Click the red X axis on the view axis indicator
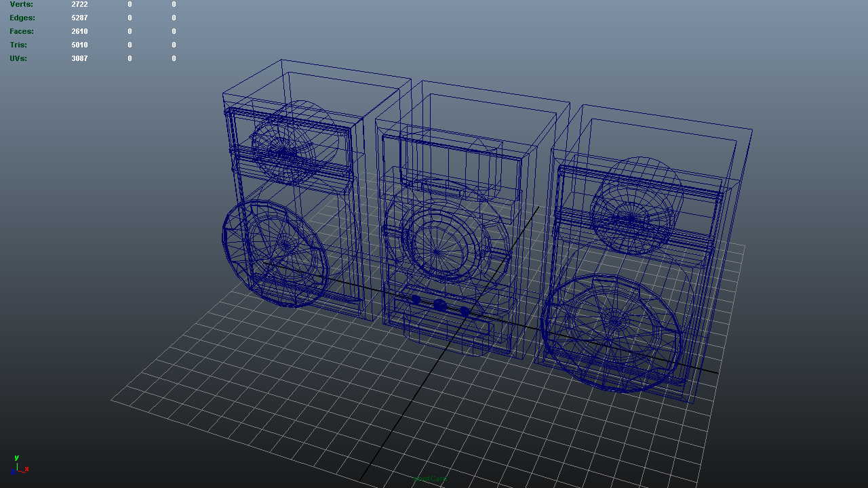Image resolution: width=868 pixels, height=488 pixels. [x=26, y=469]
